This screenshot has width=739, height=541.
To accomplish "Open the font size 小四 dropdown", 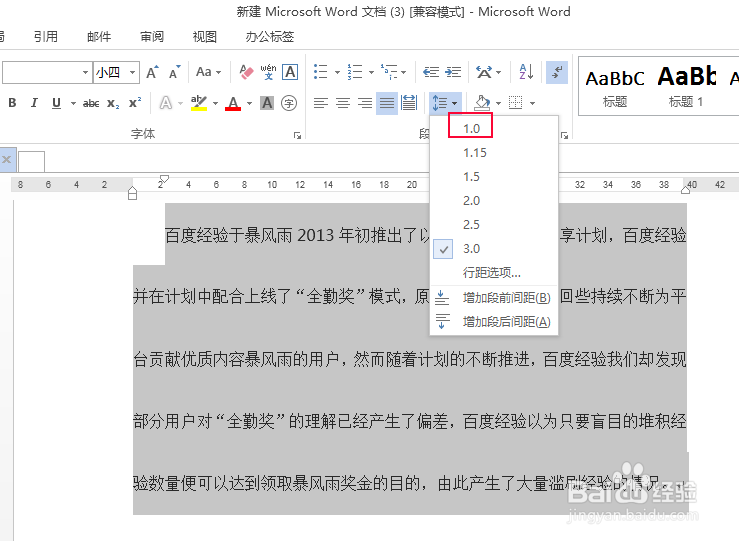I will click(132, 73).
